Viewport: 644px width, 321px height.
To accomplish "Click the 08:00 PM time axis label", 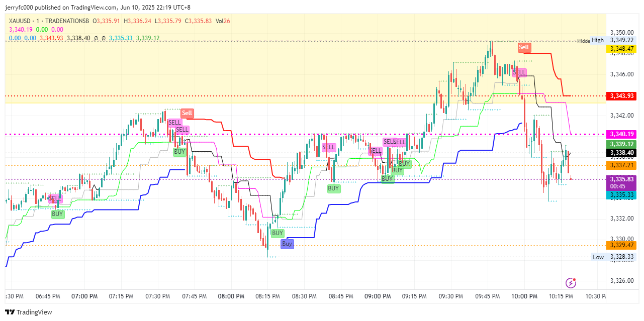I will click(230, 297).
